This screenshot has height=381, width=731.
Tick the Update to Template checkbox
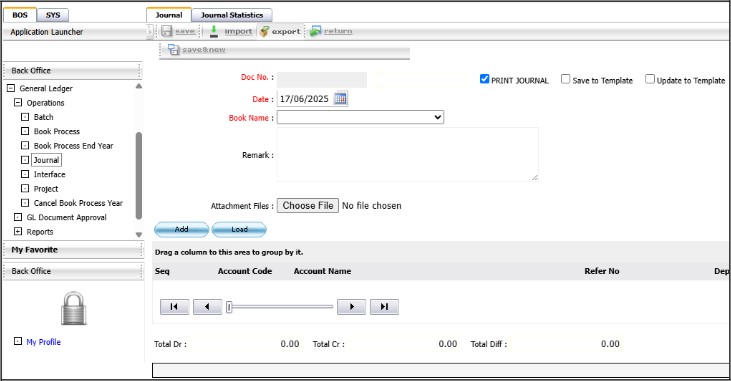click(650, 79)
